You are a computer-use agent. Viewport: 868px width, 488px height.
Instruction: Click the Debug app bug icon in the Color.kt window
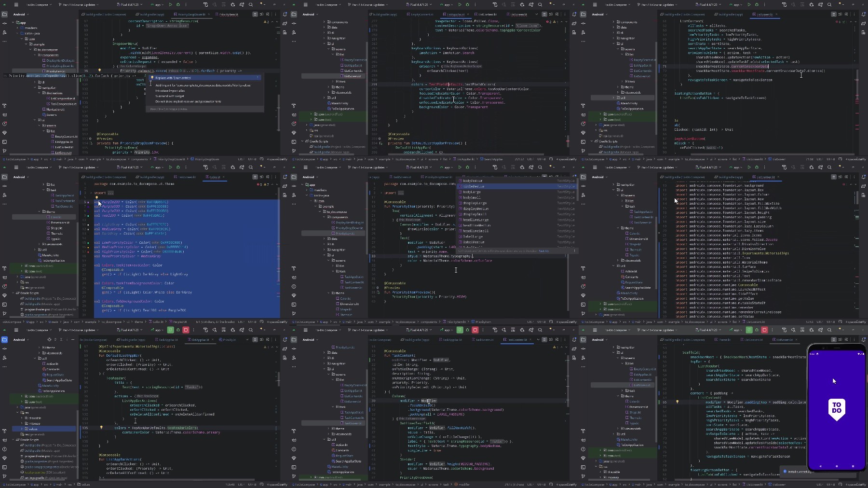coord(178,167)
